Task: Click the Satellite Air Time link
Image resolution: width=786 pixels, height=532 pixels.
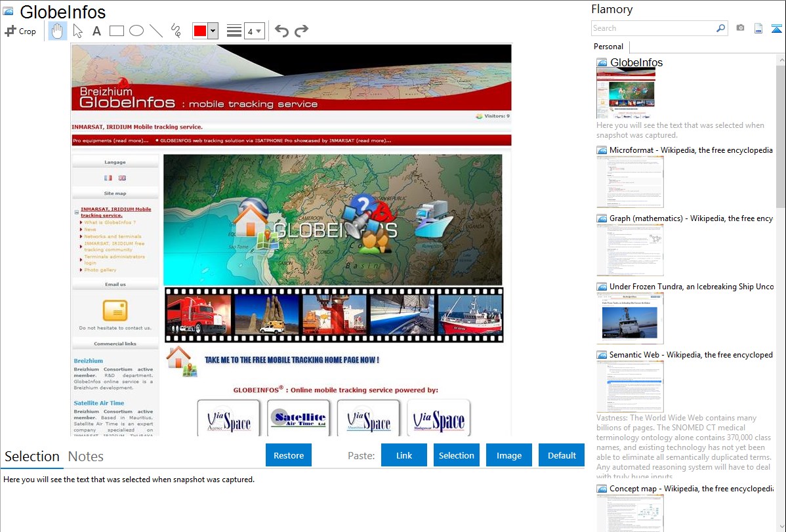Action: pyautogui.click(x=99, y=403)
